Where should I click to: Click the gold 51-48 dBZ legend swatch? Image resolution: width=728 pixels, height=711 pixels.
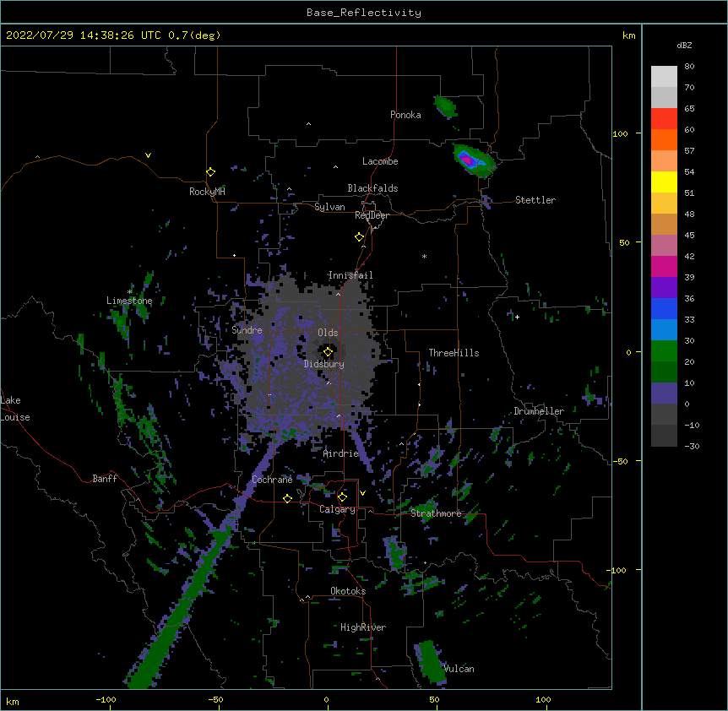[664, 204]
